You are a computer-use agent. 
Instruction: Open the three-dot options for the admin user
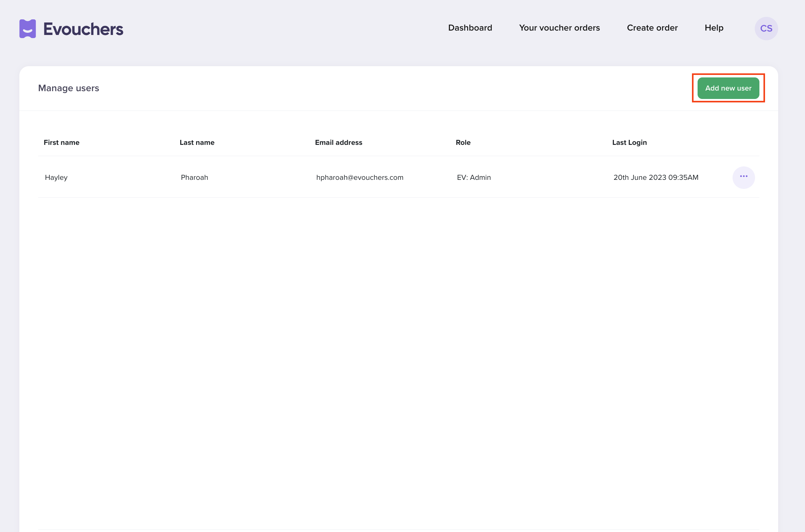743,177
